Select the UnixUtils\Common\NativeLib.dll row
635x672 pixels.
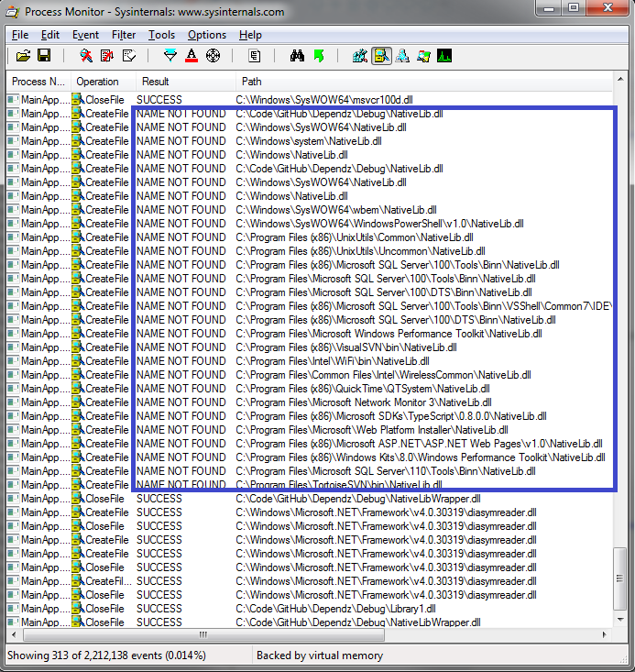[x=309, y=237]
